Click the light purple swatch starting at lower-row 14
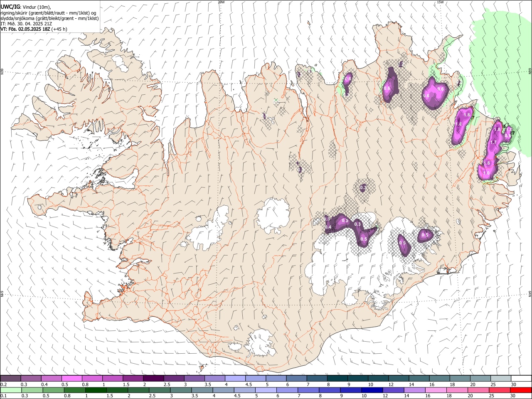The width and height of the screenshot is (532, 399). 414,390
